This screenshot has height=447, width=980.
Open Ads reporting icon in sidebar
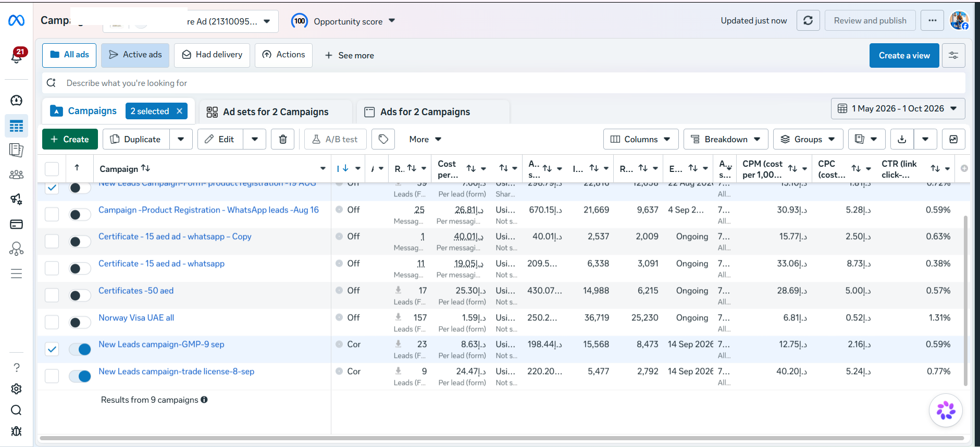tap(17, 150)
